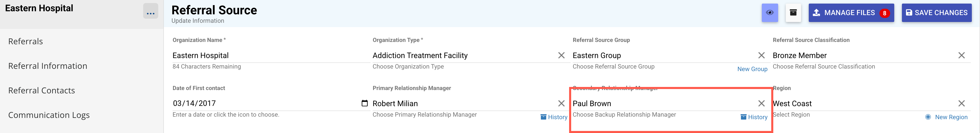
Task: Clear the Eastern Group selection
Action: pos(761,55)
